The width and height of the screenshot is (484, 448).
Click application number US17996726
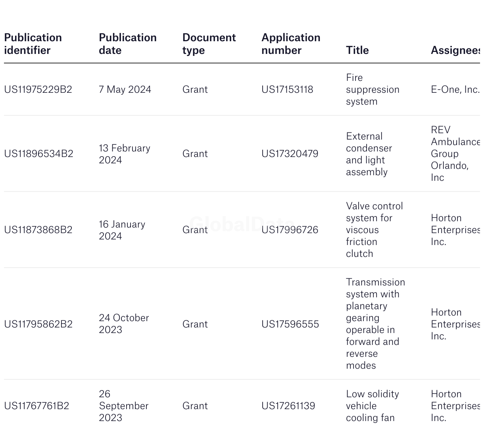click(290, 230)
